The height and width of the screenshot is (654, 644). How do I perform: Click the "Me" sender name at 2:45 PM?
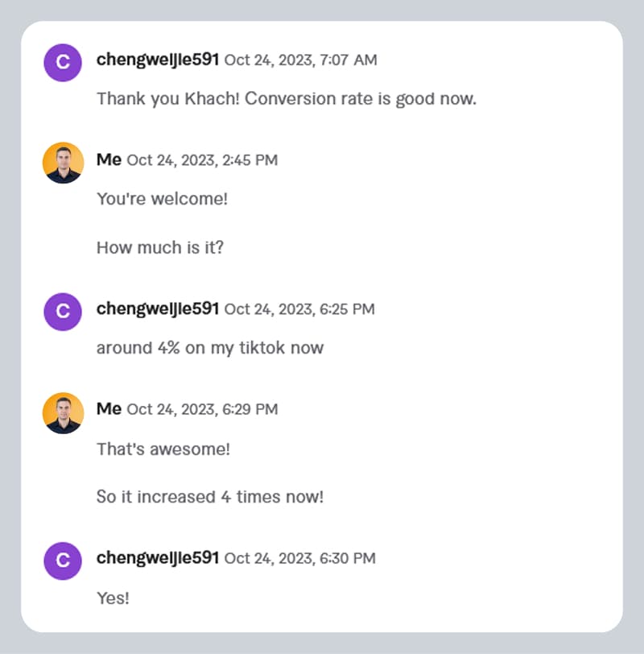pyautogui.click(x=109, y=159)
